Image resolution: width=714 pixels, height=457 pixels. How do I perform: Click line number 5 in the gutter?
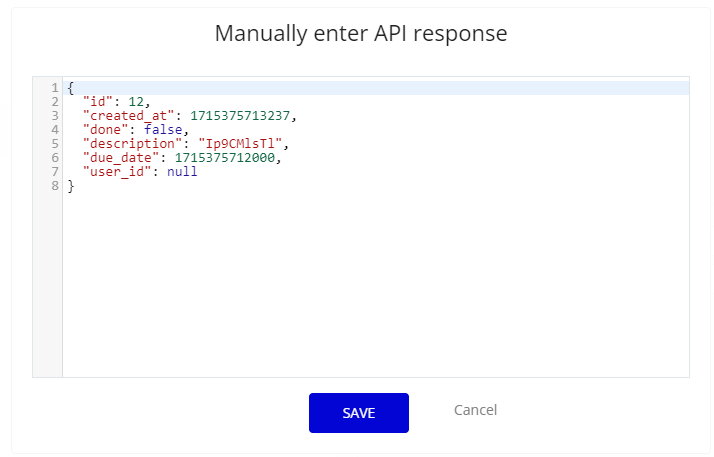point(54,144)
